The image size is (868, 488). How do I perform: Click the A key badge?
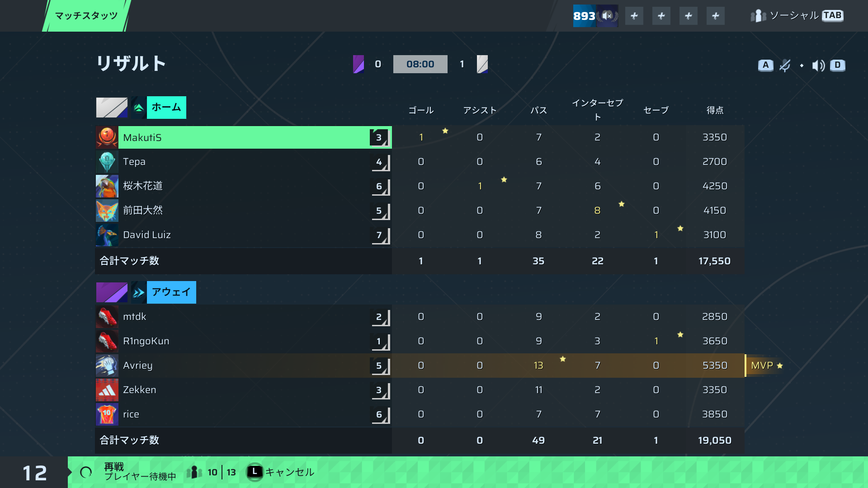765,65
